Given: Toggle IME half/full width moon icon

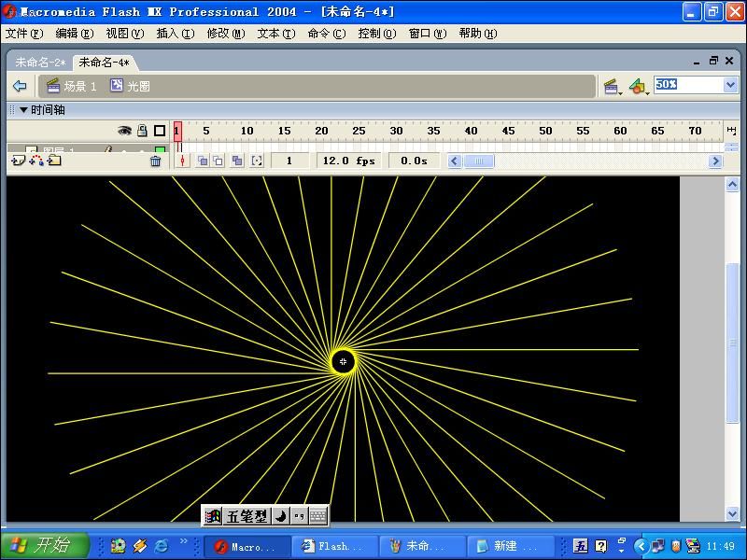Looking at the screenshot, I should click(281, 516).
